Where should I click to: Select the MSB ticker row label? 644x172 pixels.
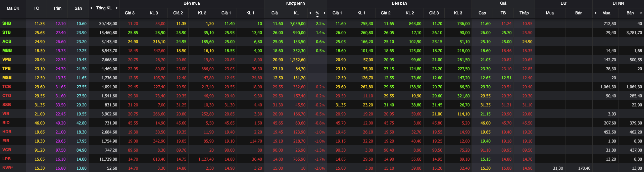coord(7,78)
